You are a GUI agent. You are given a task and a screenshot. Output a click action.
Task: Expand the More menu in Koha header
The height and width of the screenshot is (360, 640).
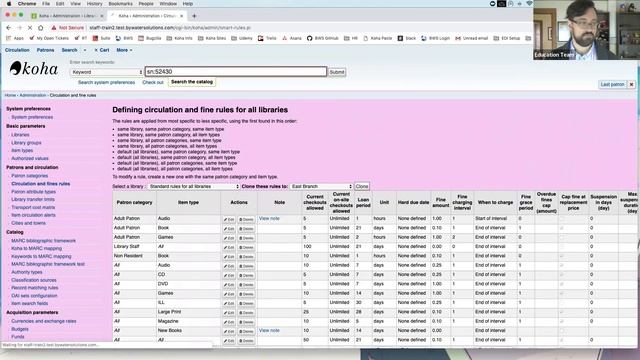tap(124, 50)
